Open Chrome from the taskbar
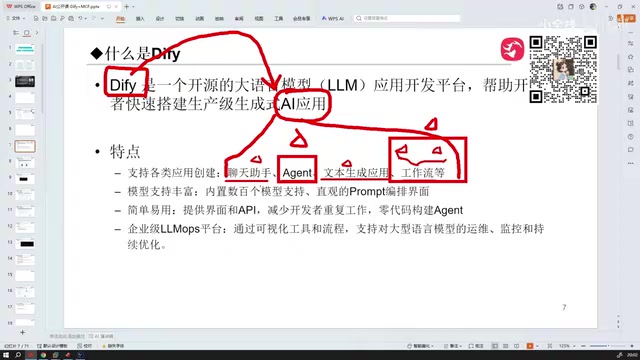The height and width of the screenshot is (360, 640). point(43,355)
